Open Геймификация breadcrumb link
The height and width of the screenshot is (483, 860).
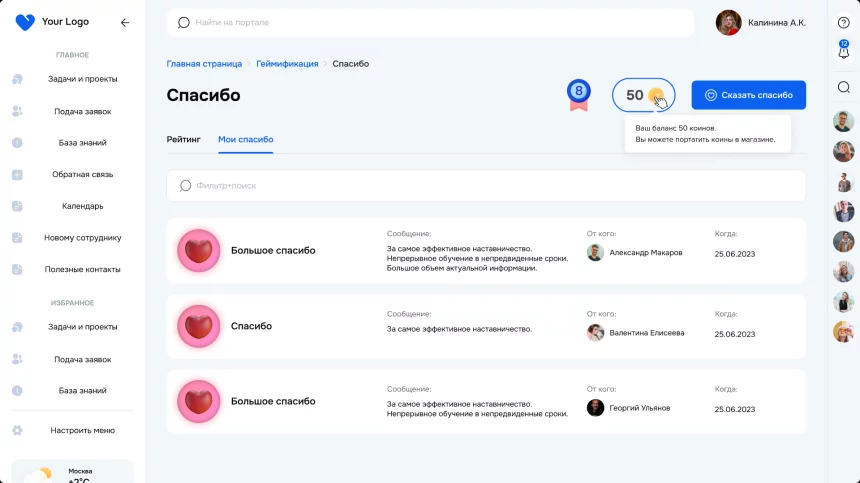pos(287,63)
